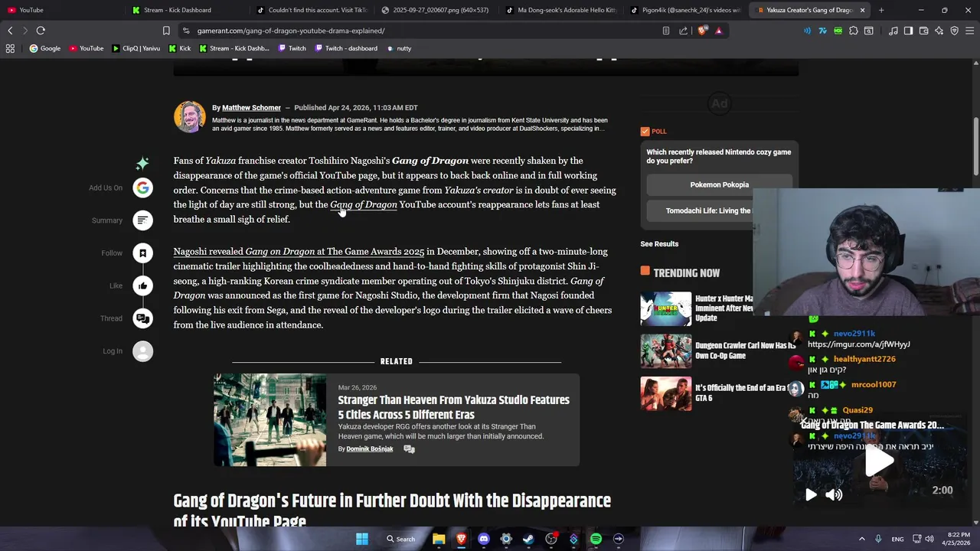
Task: Open the Brave VPN shield icon
Action: (x=954, y=31)
